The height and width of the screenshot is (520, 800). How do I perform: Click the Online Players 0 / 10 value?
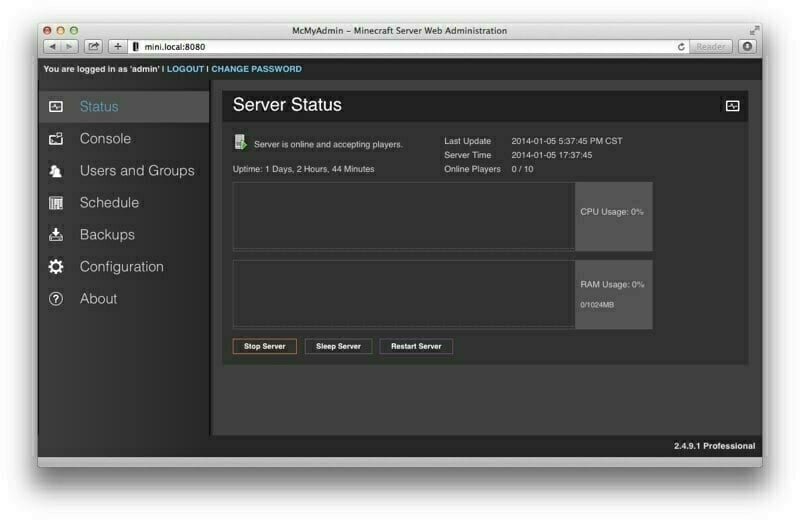[522, 169]
